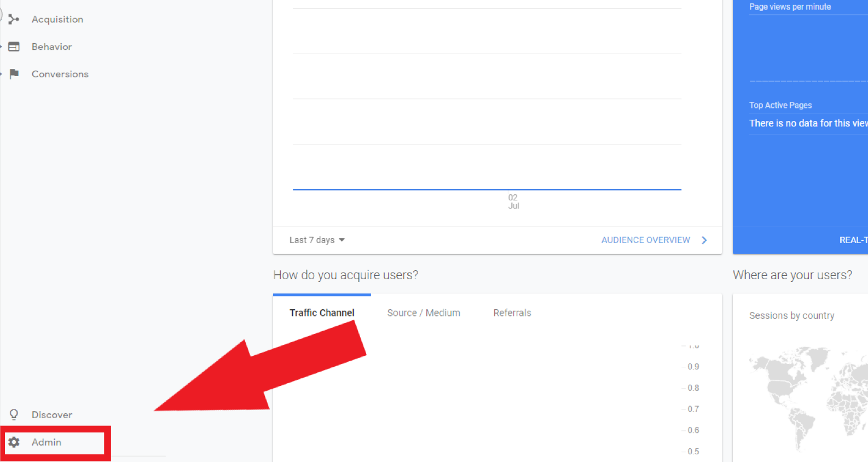Click the Discover lightbulb icon
Image resolution: width=868 pixels, height=462 pixels.
pos(14,414)
